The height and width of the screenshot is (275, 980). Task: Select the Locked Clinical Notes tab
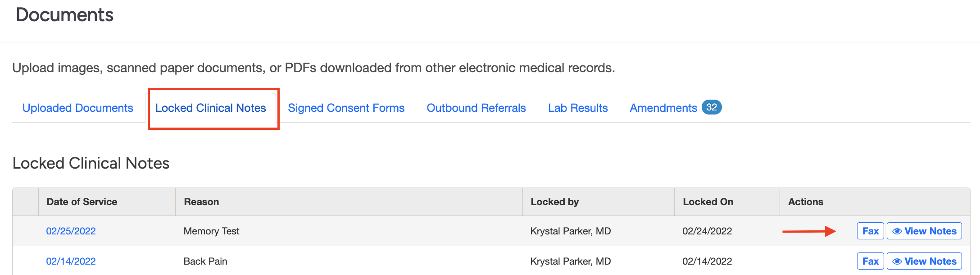210,108
